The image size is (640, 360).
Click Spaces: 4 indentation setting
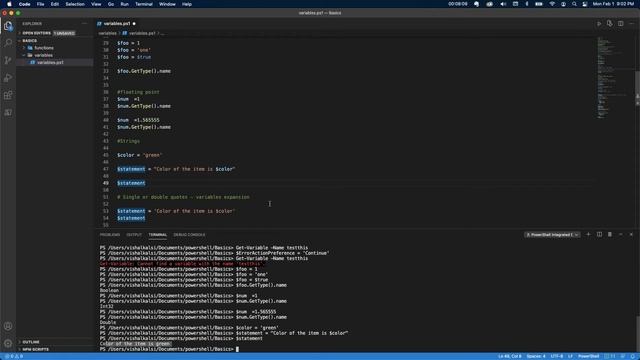[x=536, y=356]
